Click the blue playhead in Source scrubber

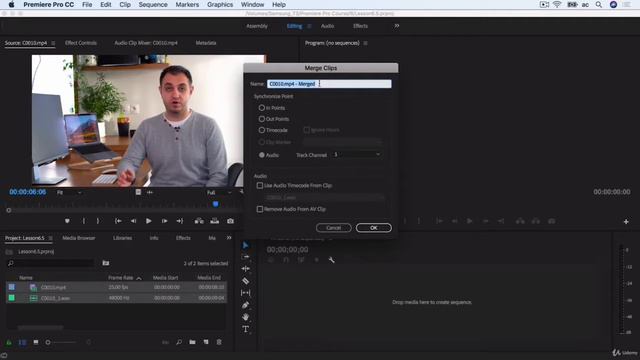click(216, 204)
